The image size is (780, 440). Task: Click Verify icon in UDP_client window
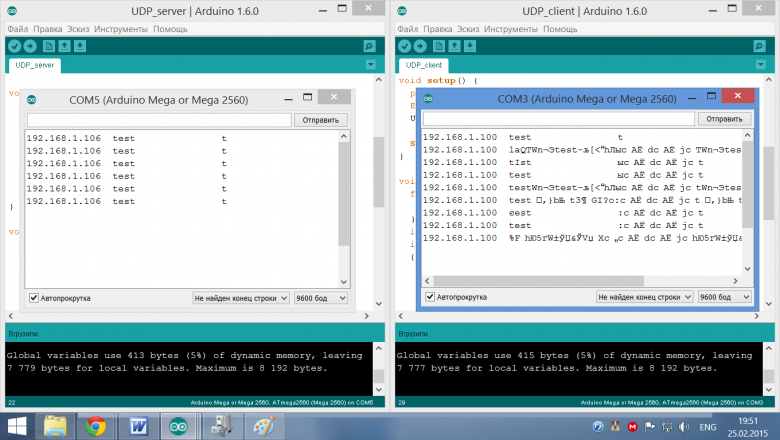click(x=404, y=46)
